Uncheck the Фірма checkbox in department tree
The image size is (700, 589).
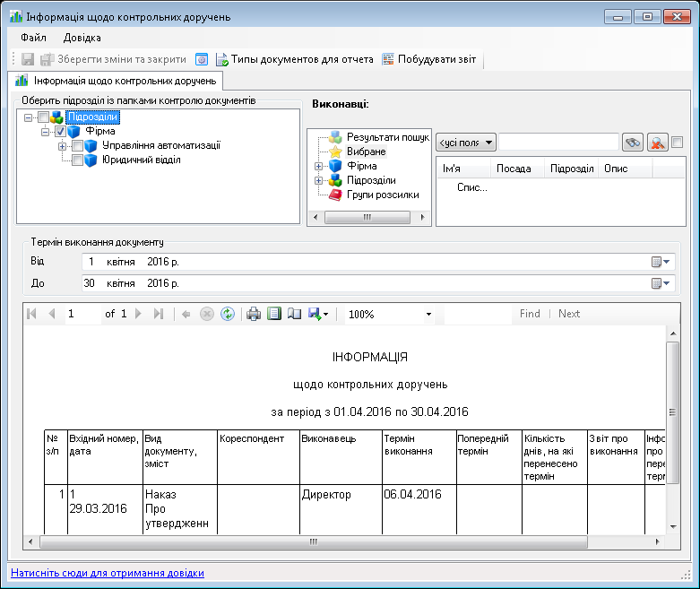click(x=60, y=131)
